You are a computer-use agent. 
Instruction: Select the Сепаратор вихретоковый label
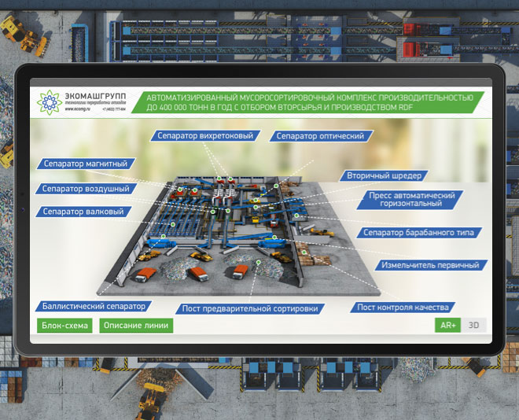click(205, 136)
